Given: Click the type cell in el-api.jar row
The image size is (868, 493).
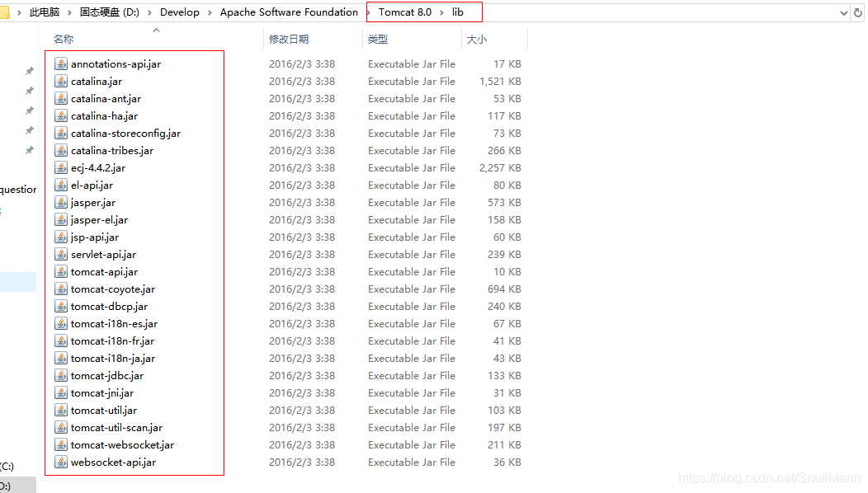Looking at the screenshot, I should 412,185.
